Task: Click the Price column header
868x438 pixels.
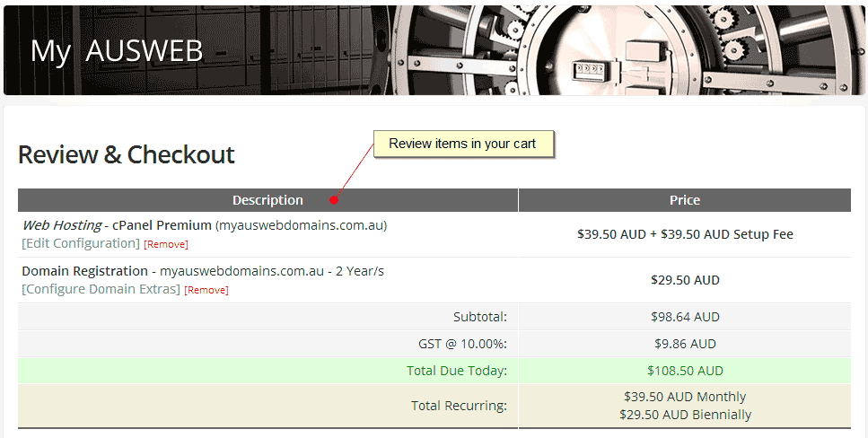Action: coord(684,200)
